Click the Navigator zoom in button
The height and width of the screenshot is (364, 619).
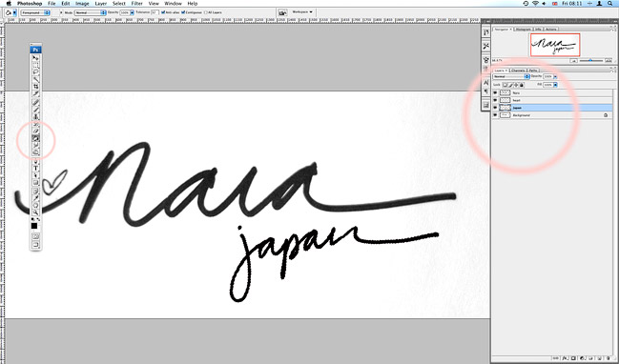coord(609,60)
